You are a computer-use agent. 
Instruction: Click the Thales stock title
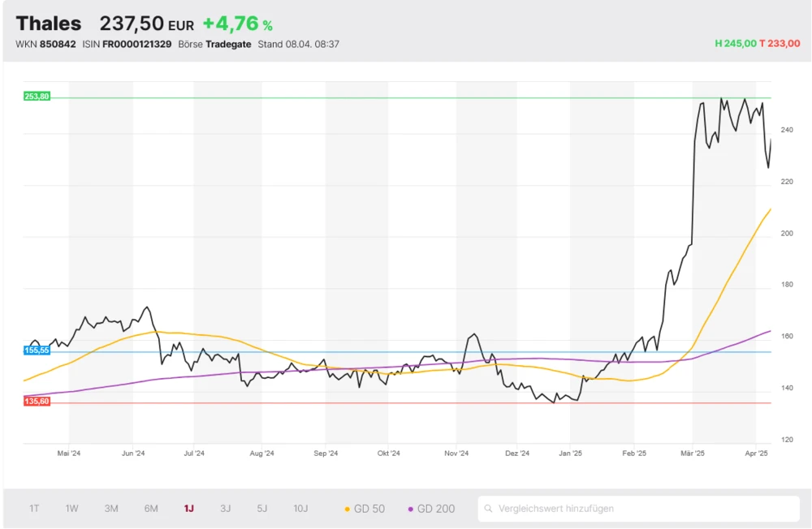click(x=49, y=24)
